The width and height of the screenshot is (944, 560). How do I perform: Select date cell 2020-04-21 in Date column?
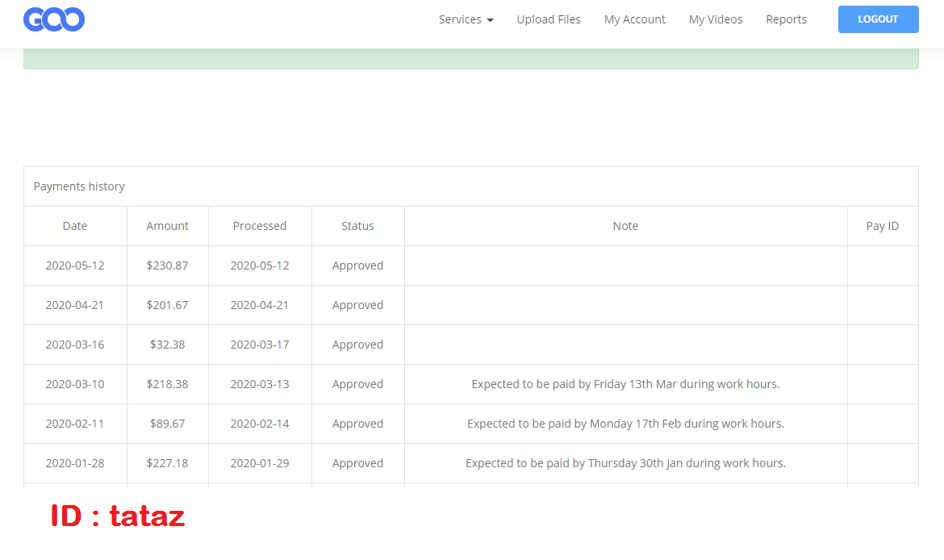pos(75,305)
